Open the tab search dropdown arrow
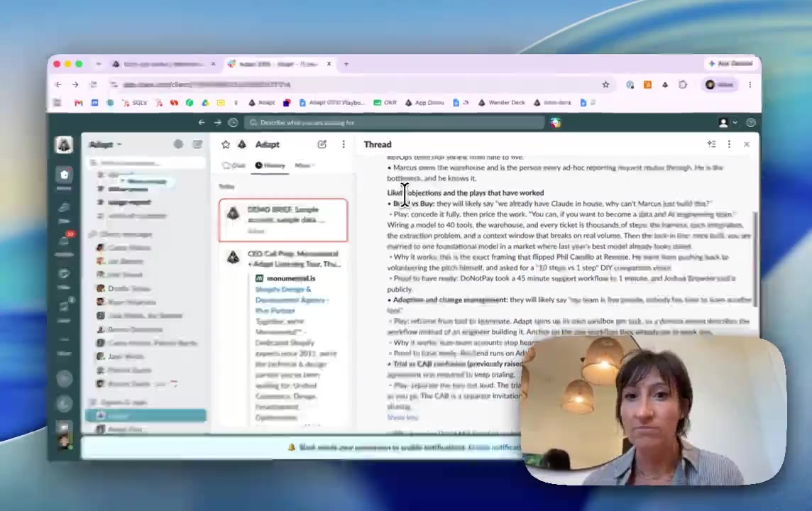This screenshot has width=812, height=511. 99,64
